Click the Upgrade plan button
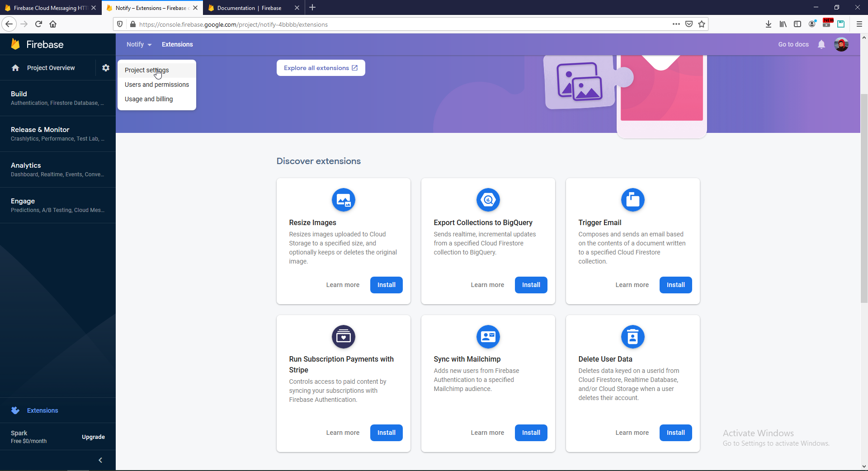Image resolution: width=868 pixels, height=471 pixels. pos(93,437)
